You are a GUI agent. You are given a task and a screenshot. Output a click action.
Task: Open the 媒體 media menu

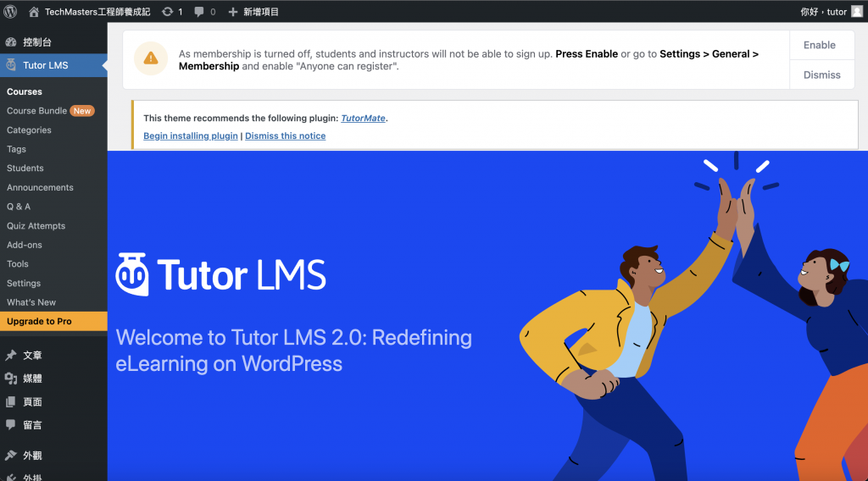32,379
